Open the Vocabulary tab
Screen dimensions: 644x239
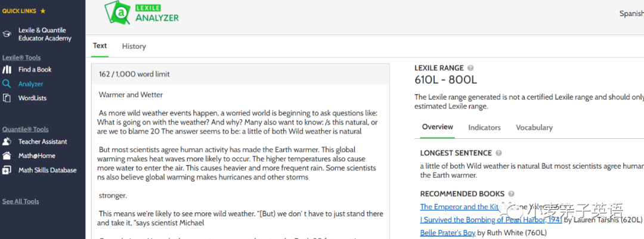point(534,128)
